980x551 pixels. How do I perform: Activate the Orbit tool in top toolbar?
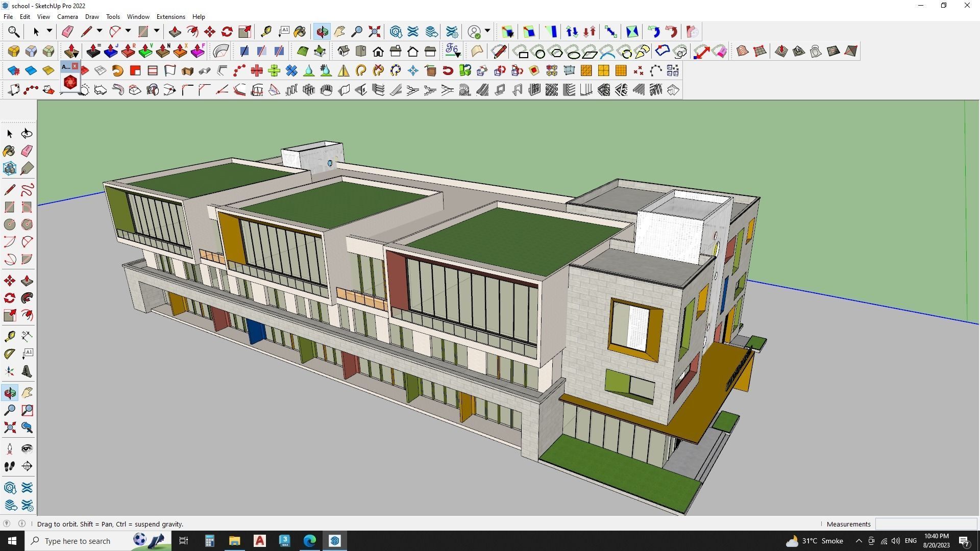click(322, 32)
